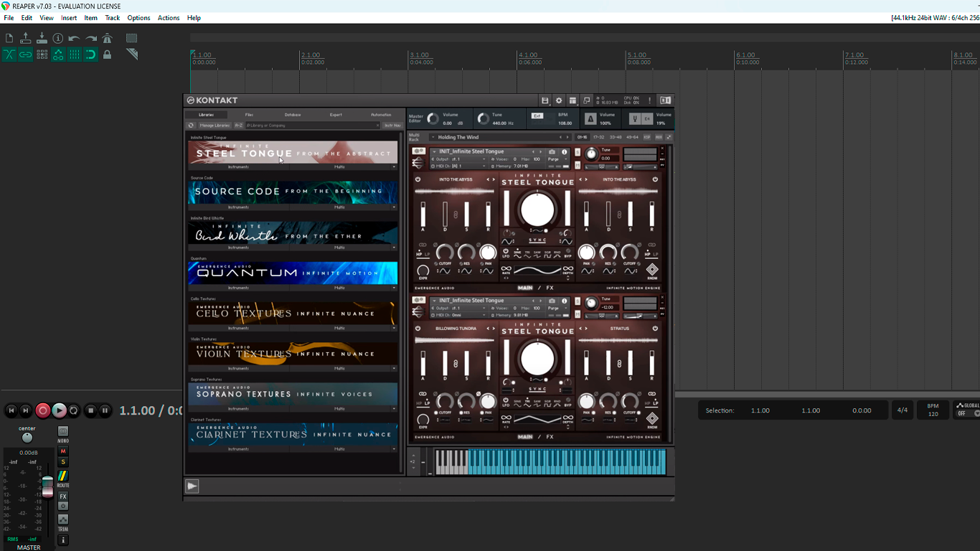980x551 pixels.
Task: Click Kontakt workspace layout icon
Action: coord(573,100)
